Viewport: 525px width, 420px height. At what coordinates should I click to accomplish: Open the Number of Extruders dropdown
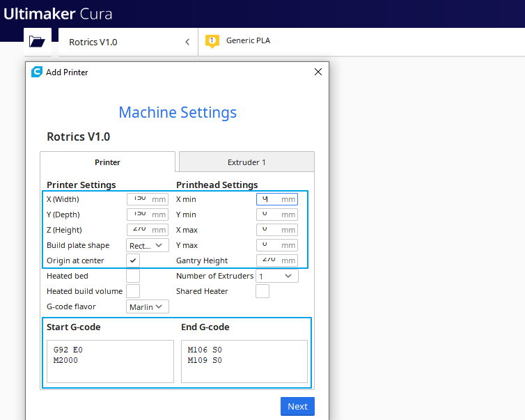(277, 276)
